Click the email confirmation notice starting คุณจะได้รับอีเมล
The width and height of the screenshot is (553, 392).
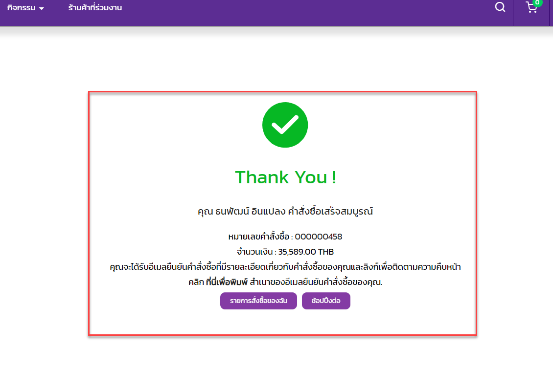pos(285,267)
